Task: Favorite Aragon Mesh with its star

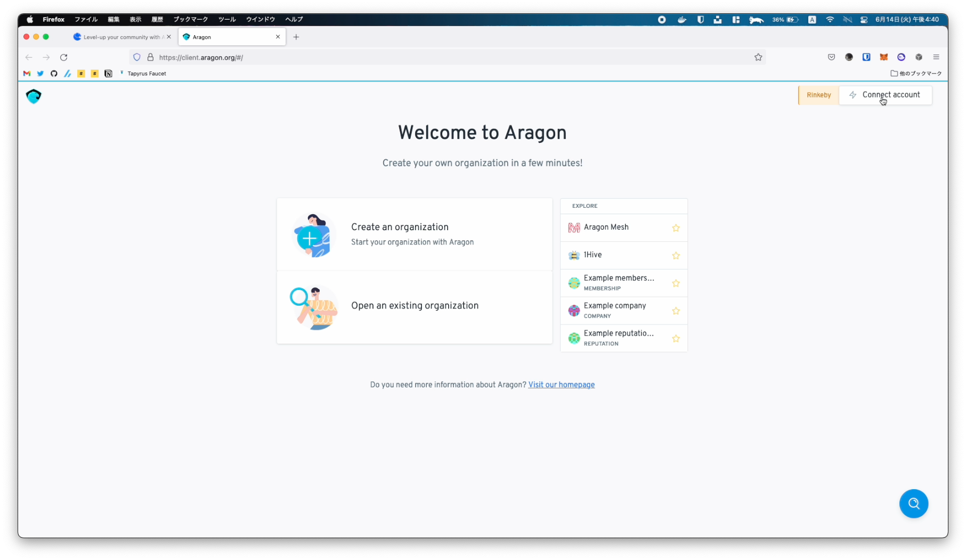Action: pyautogui.click(x=676, y=228)
